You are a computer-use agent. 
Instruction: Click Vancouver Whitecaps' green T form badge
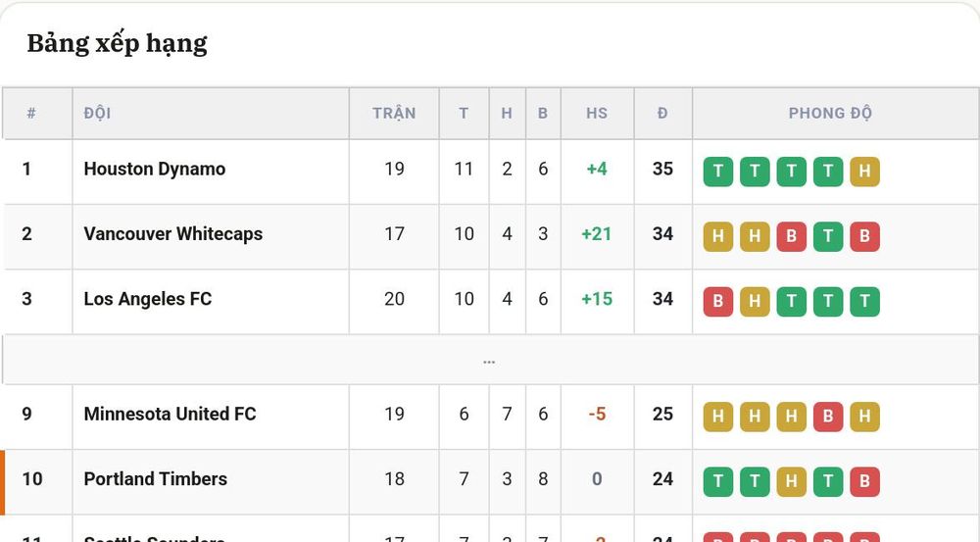(828, 236)
